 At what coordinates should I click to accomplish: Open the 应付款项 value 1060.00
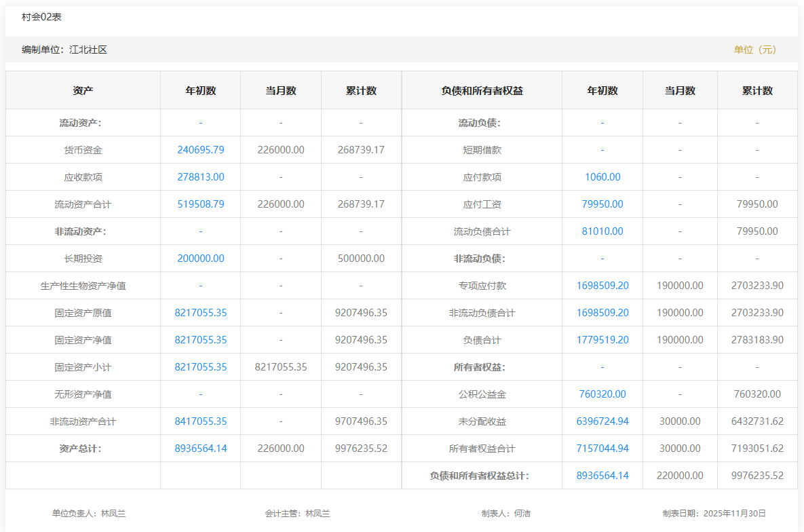pos(602,177)
